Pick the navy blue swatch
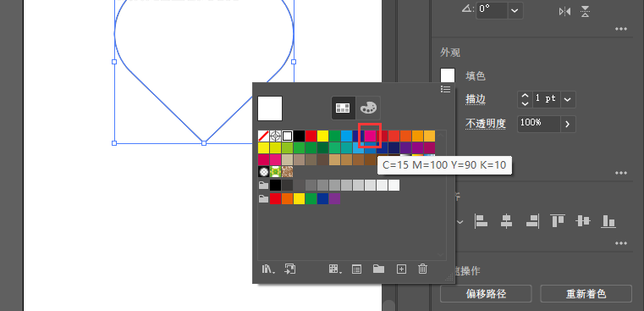This screenshot has height=311, width=644. point(394,147)
